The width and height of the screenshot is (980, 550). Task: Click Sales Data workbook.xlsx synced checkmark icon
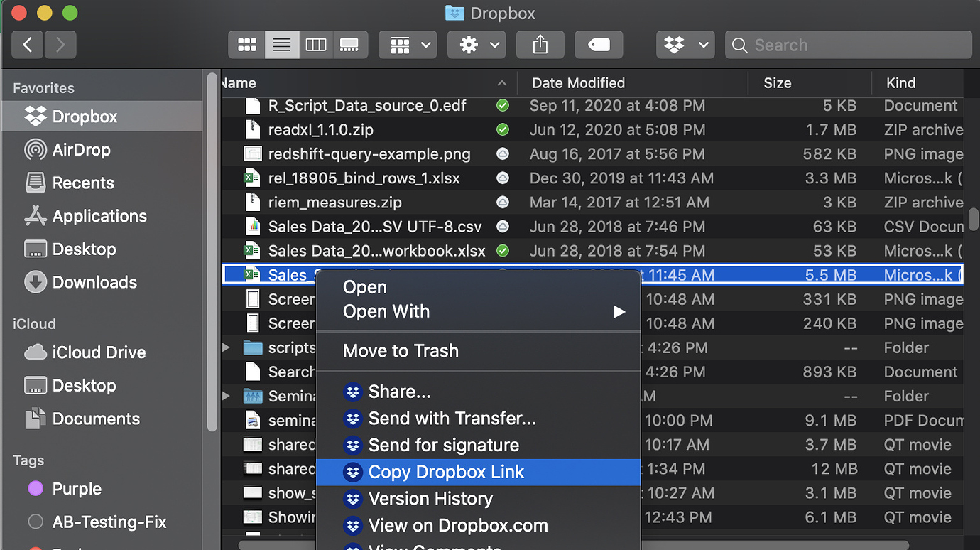click(503, 251)
